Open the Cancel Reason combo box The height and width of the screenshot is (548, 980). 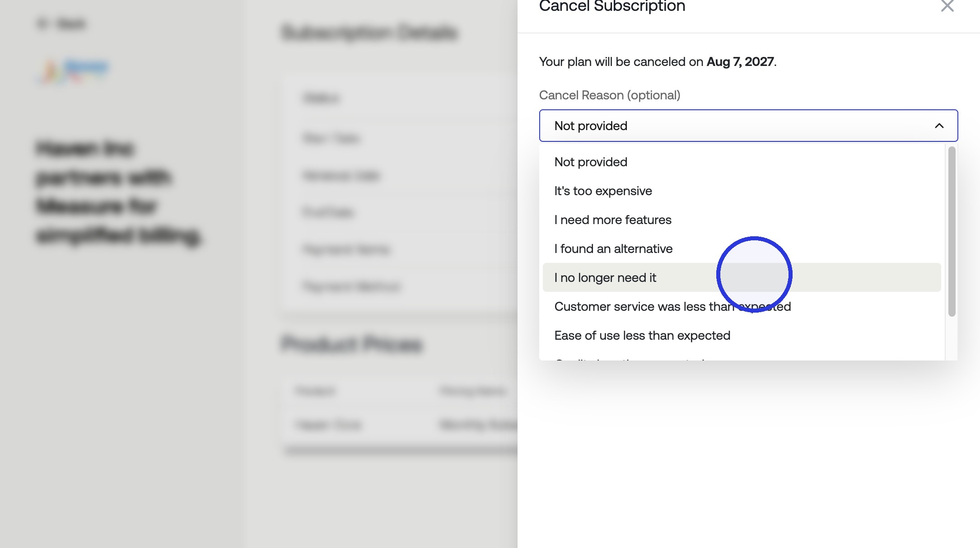click(748, 126)
